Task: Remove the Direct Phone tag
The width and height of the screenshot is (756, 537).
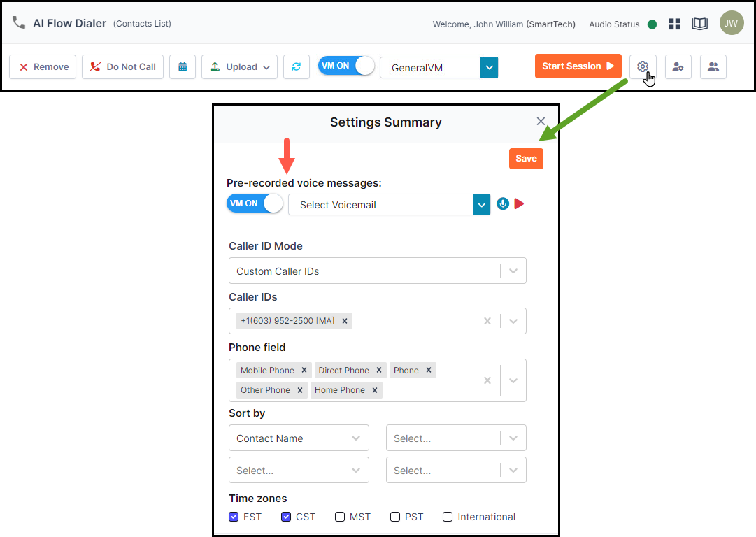Action: coord(379,370)
